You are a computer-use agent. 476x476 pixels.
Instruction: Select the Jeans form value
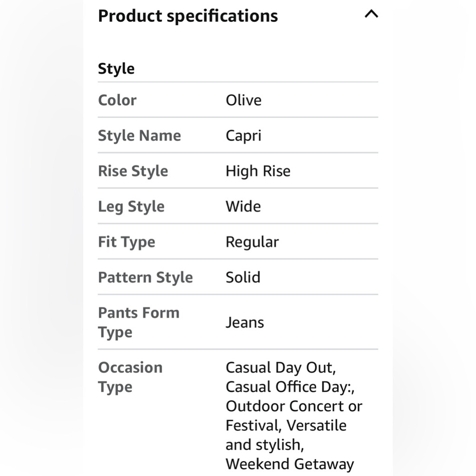(245, 322)
